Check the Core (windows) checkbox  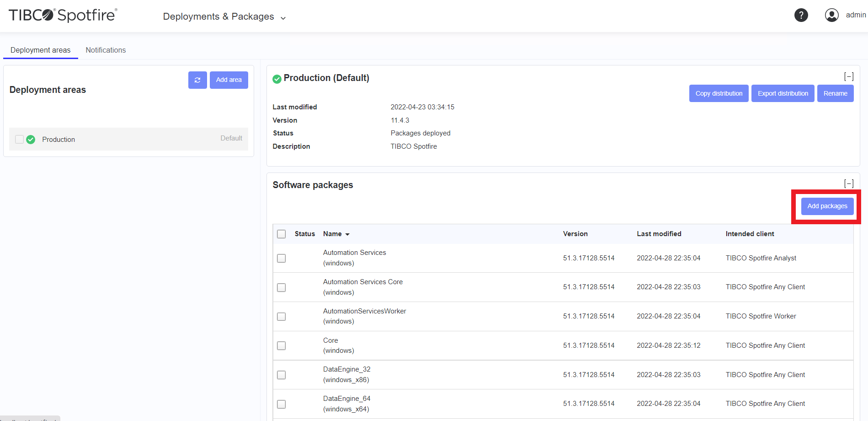282,346
